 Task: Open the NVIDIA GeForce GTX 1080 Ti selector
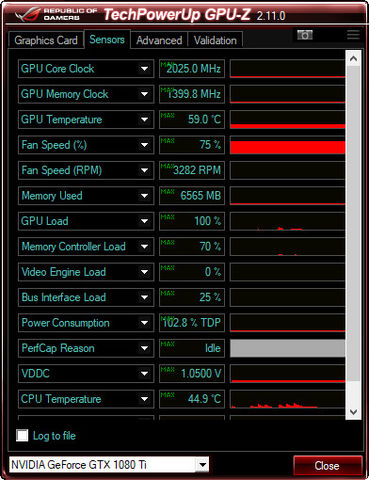tap(109, 464)
